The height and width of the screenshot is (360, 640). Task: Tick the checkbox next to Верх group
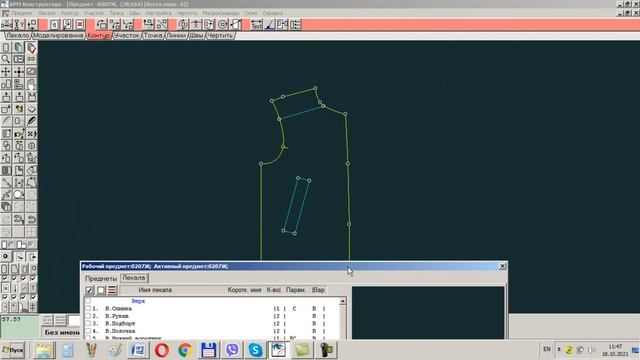point(88,301)
